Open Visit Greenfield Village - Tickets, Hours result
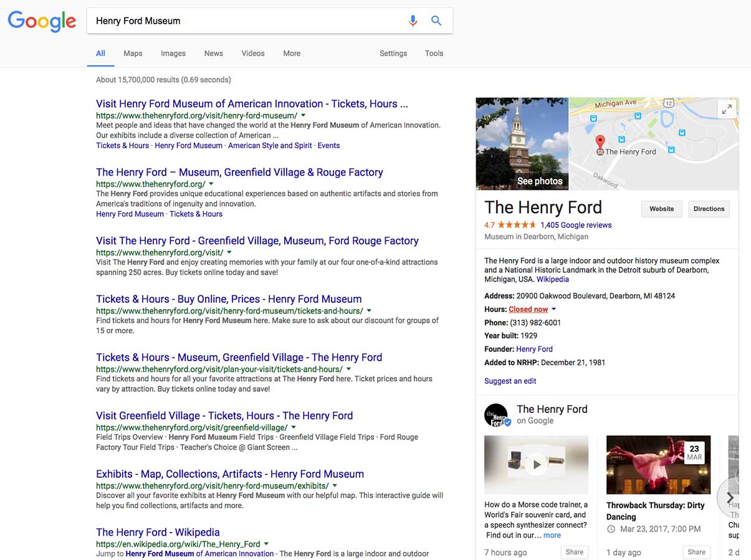The image size is (751, 560). 224,415
